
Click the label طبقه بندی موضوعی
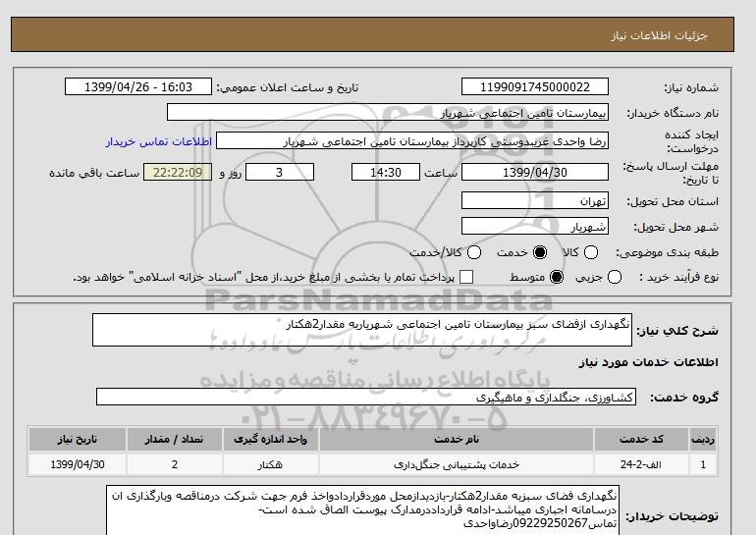pyautogui.click(x=667, y=252)
